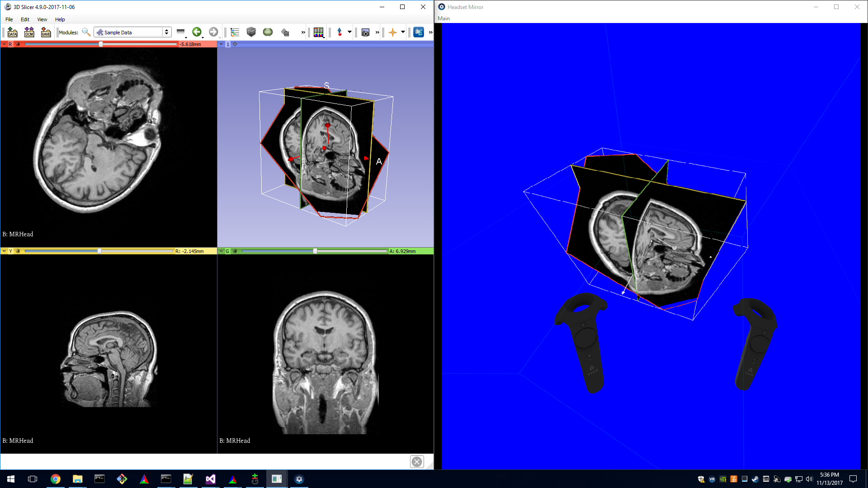Open Chrome from the taskbar
Viewport: 868px width, 488px height.
click(56, 479)
